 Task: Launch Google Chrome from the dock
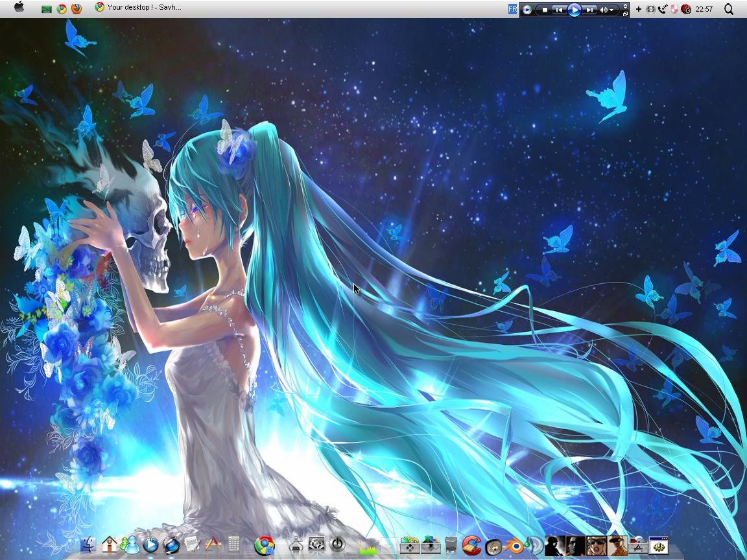click(x=265, y=545)
